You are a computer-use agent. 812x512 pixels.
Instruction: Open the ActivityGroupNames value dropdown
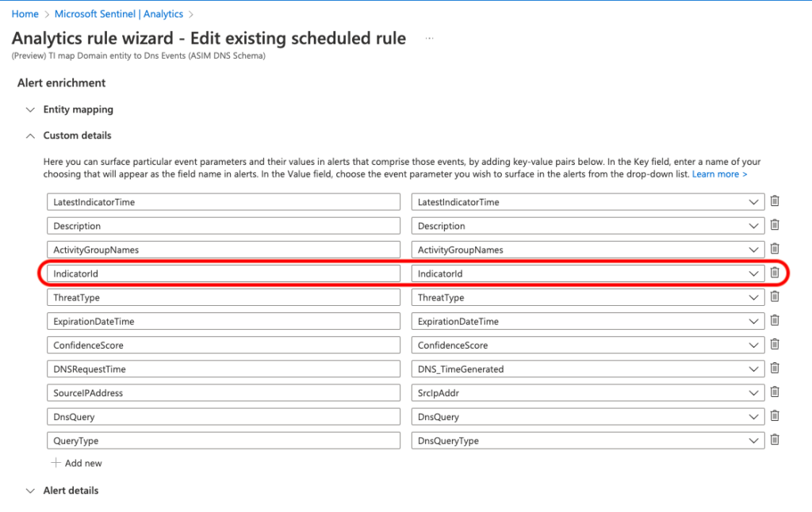[x=588, y=250]
